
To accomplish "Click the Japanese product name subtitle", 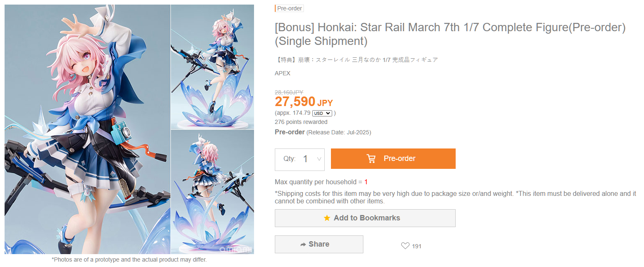I will click(356, 60).
